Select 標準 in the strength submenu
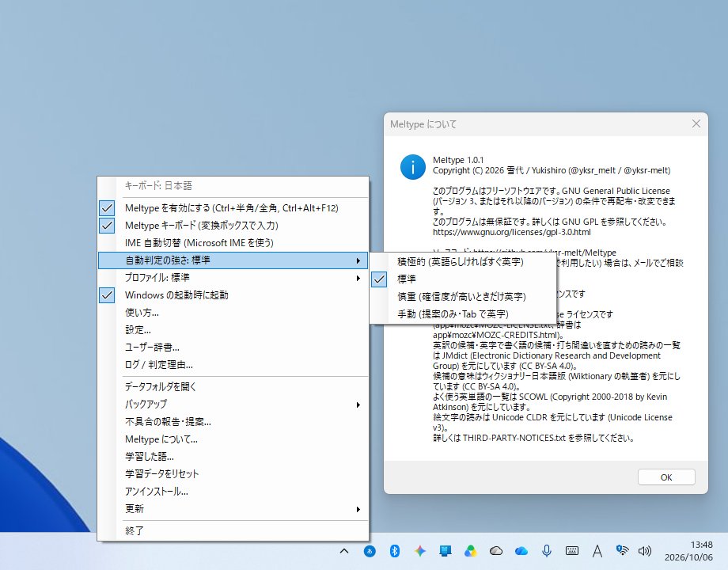 pos(463,279)
